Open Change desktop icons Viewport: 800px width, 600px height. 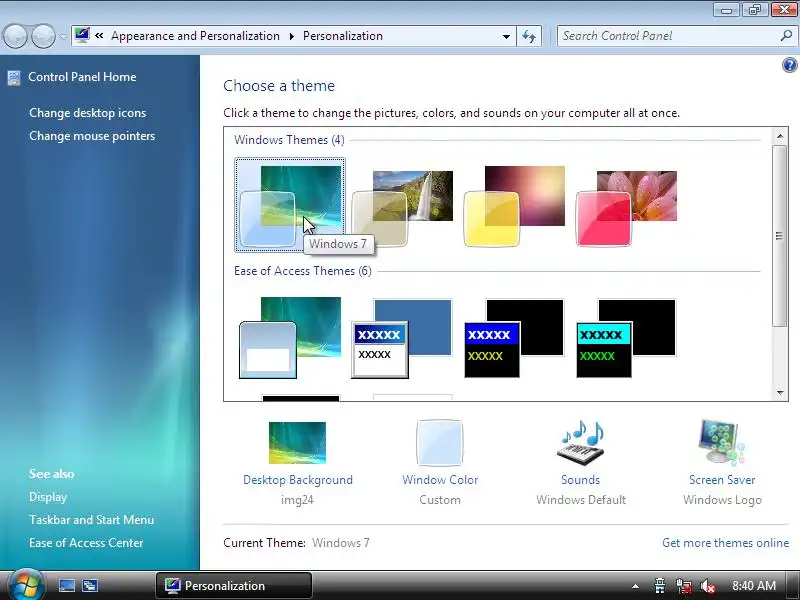tap(88, 113)
